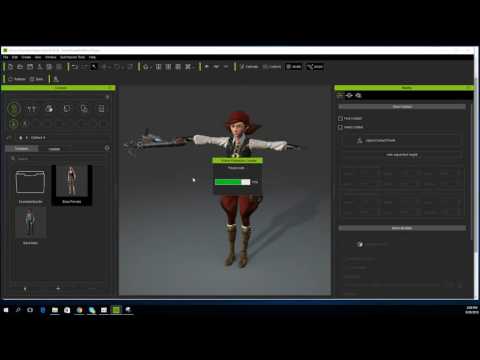
Task: Click the green loading progress bar
Action: pyautogui.click(x=233, y=182)
